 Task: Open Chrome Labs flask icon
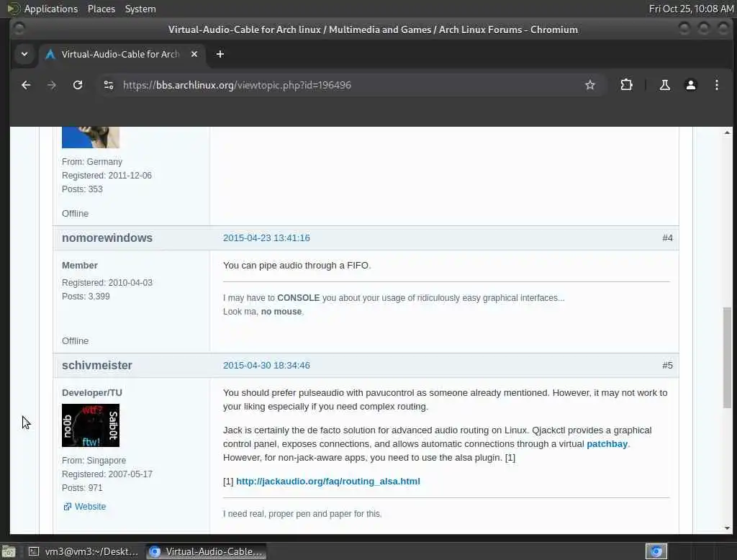coord(664,85)
